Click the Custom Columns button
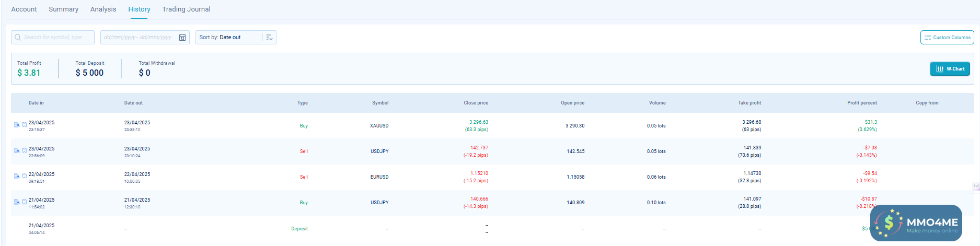Screen dimensions: 980x246 [947, 38]
